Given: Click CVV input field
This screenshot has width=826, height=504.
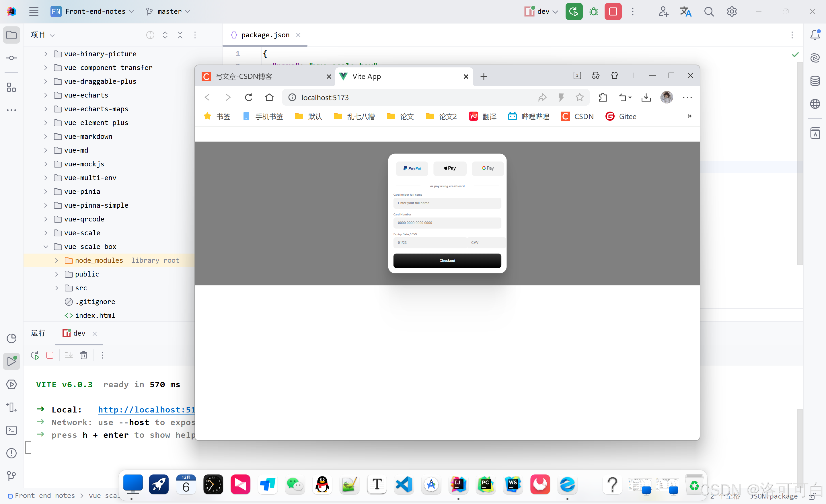Looking at the screenshot, I should (x=486, y=242).
